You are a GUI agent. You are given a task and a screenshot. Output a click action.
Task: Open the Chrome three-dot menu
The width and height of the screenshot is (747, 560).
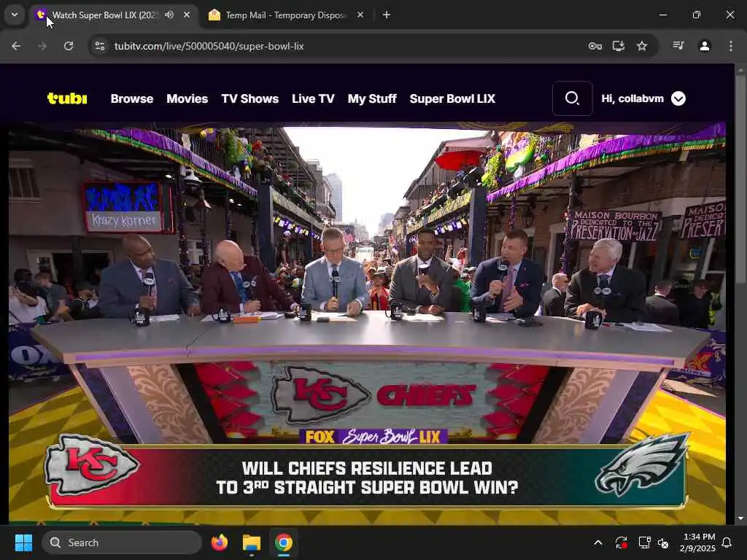(x=730, y=46)
